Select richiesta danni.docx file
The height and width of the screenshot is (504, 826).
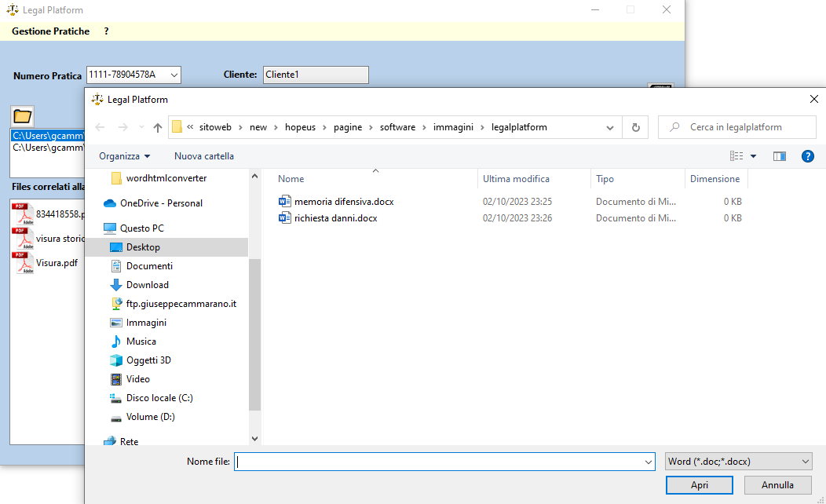[335, 218]
